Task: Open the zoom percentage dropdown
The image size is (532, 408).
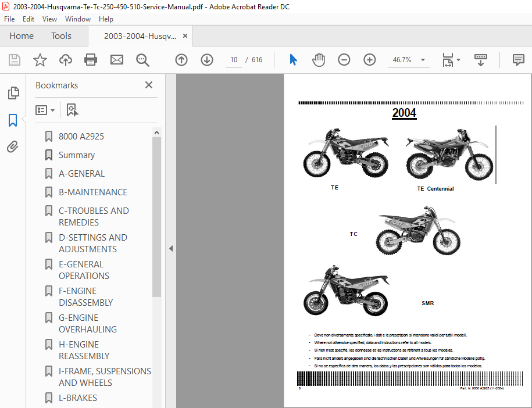Action: 423,60
